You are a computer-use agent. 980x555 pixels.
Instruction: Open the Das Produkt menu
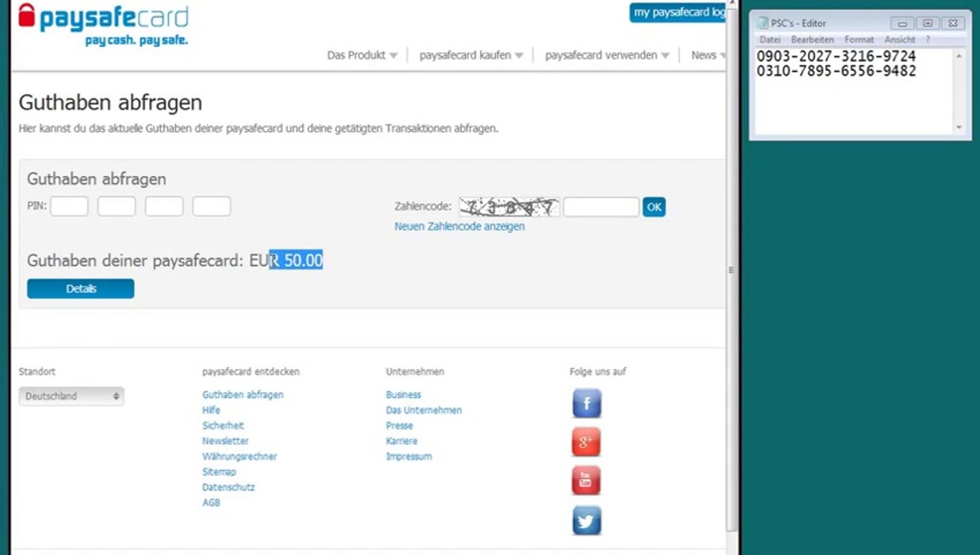click(362, 55)
